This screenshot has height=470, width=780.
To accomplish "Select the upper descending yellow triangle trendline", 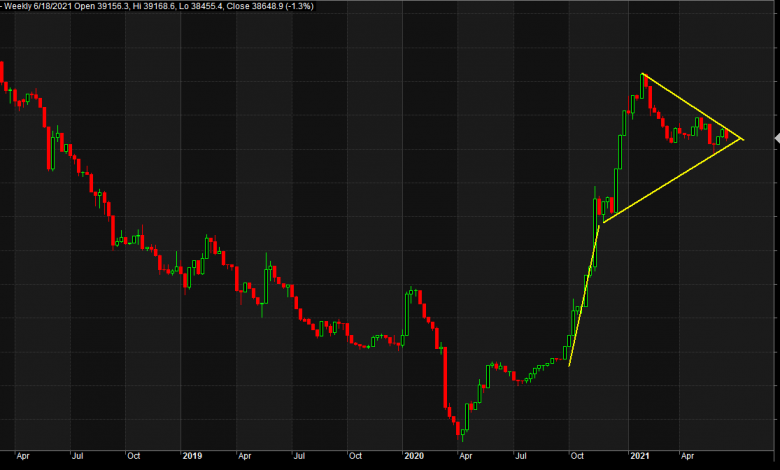I will (692, 106).
